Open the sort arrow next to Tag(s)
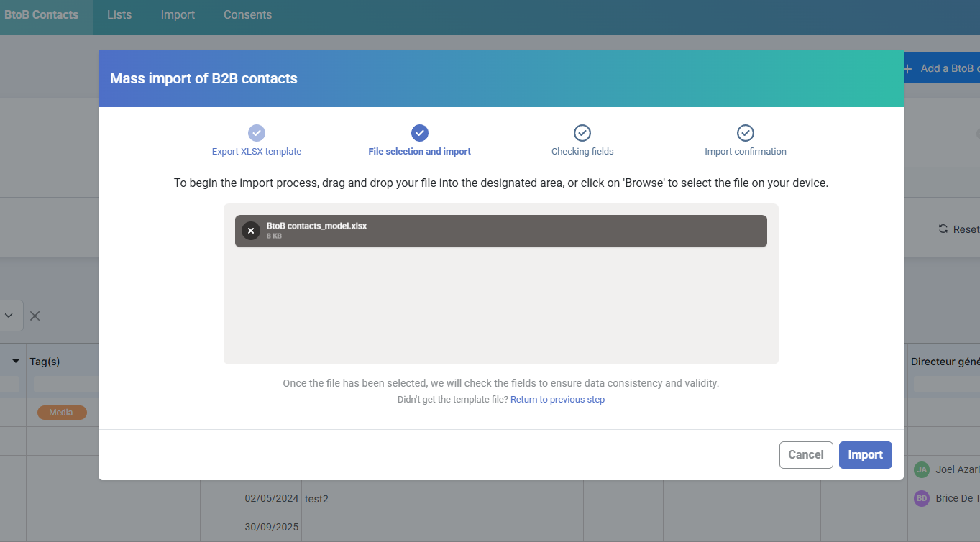 (x=15, y=361)
